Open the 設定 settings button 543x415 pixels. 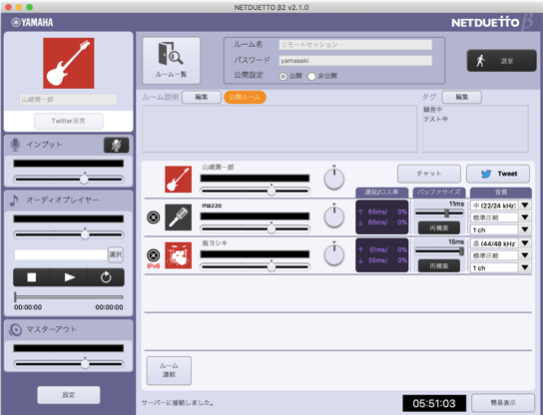coord(69,395)
